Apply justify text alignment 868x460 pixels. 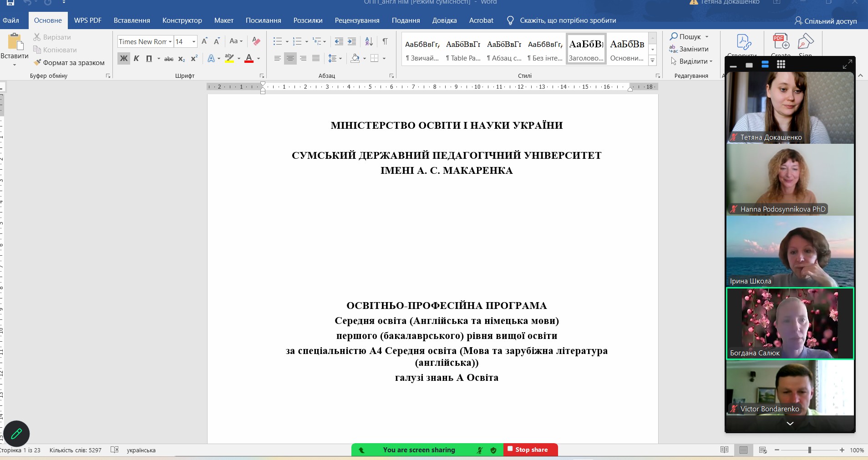pyautogui.click(x=316, y=58)
